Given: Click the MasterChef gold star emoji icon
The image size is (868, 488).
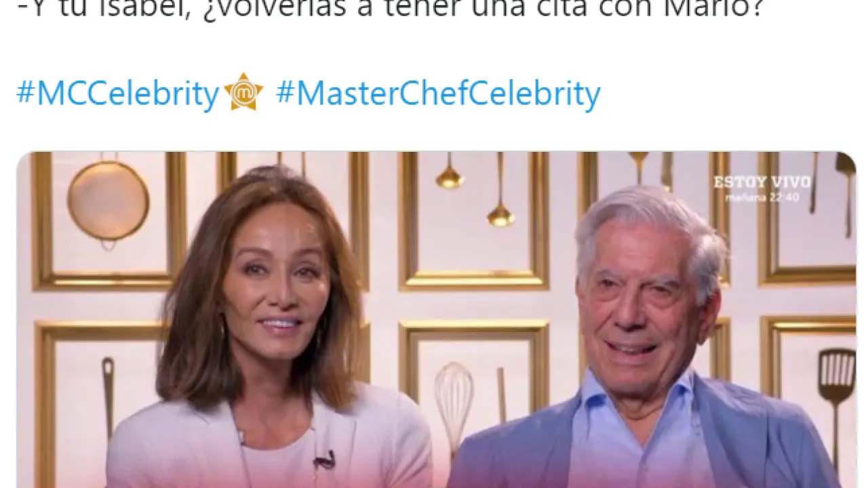Looking at the screenshot, I should pos(243,92).
